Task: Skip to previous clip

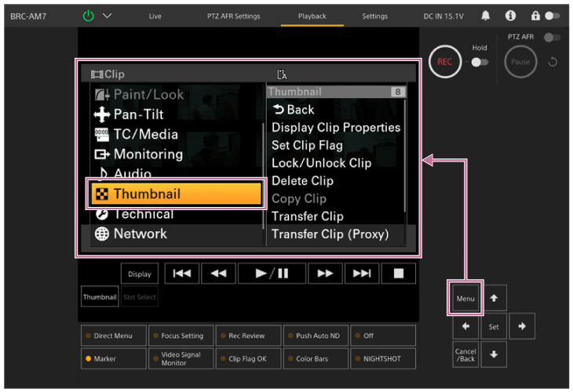Action: (x=181, y=273)
